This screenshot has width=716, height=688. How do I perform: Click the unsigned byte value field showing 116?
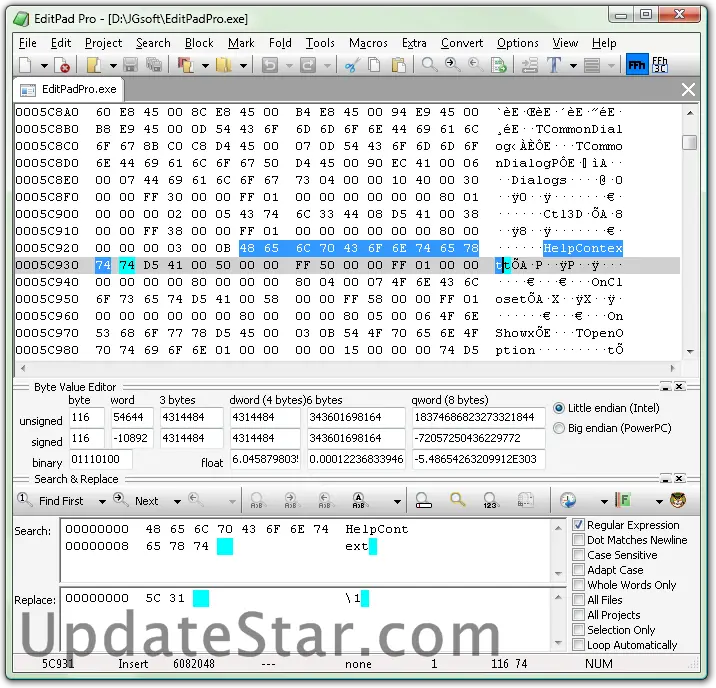tap(86, 417)
